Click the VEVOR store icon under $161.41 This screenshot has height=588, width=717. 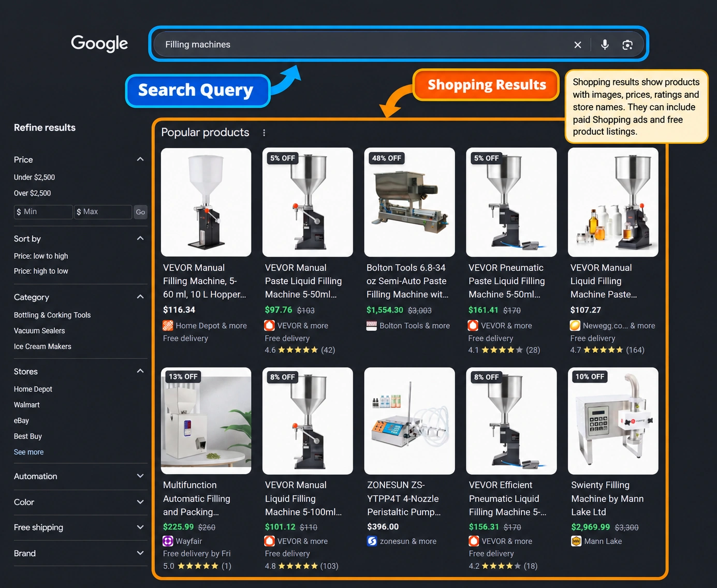tap(473, 326)
